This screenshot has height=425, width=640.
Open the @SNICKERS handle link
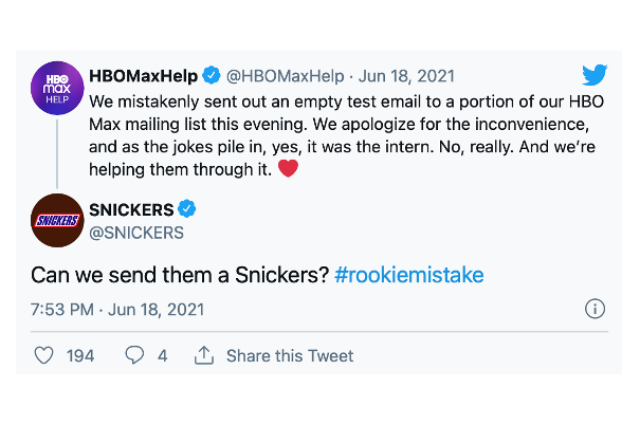tap(136, 233)
